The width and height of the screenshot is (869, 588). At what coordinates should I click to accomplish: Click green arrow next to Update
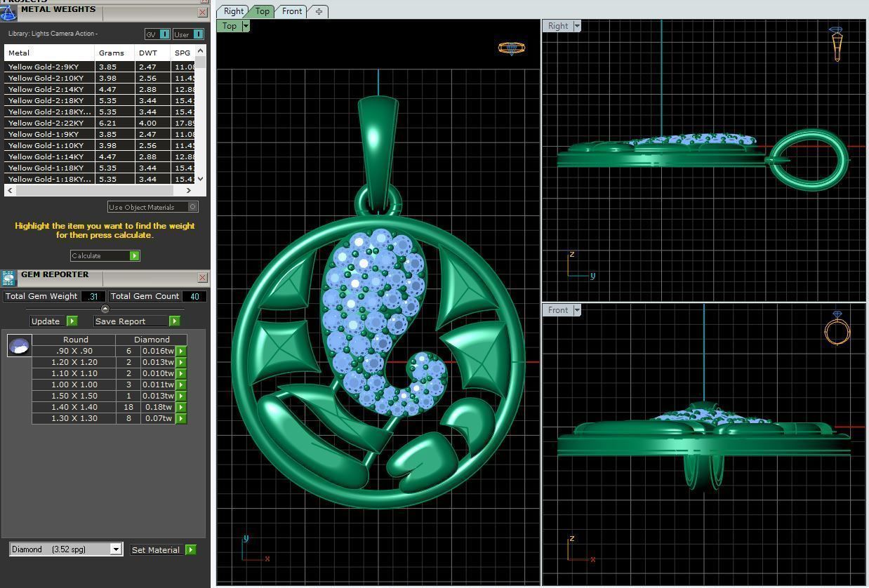[x=72, y=321]
